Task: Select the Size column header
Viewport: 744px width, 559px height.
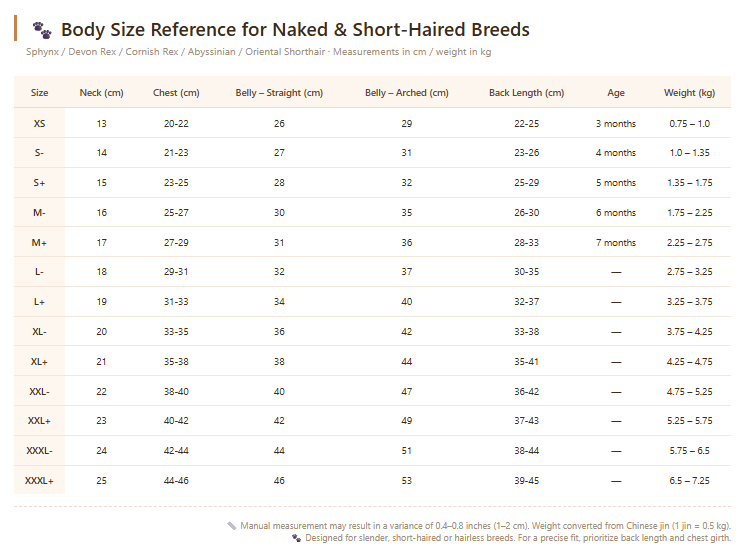Action: [39, 93]
